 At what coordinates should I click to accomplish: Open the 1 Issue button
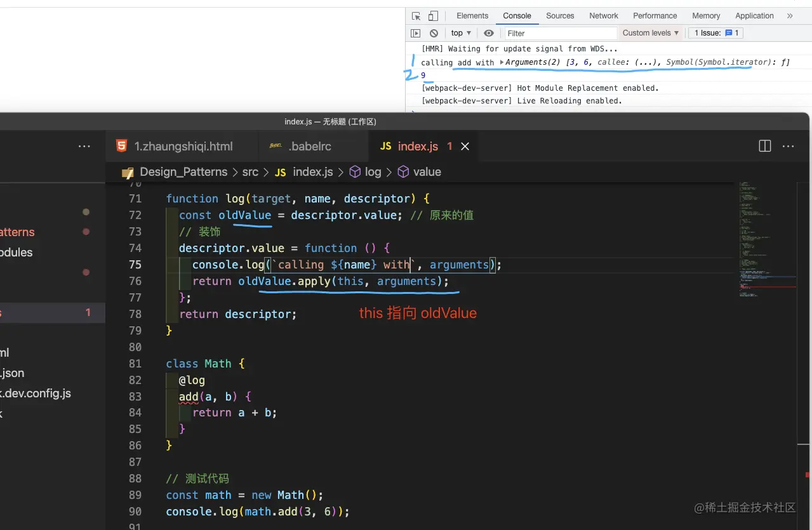pos(717,33)
